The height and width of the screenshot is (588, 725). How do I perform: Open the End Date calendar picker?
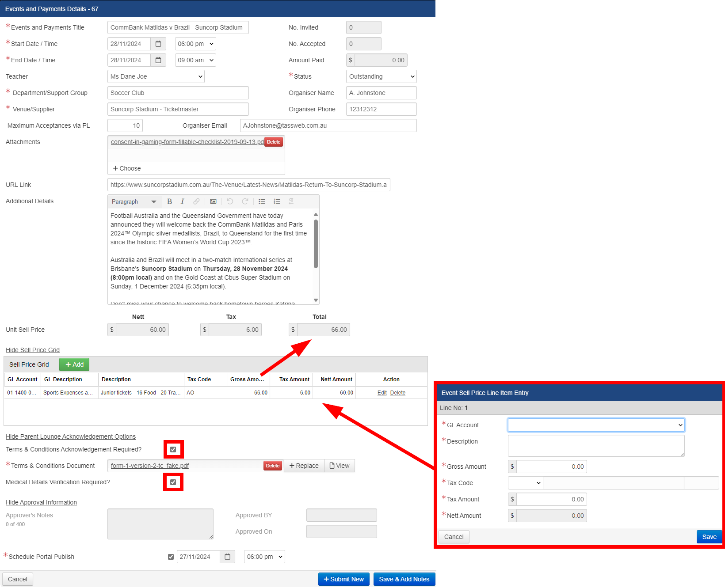tap(158, 60)
